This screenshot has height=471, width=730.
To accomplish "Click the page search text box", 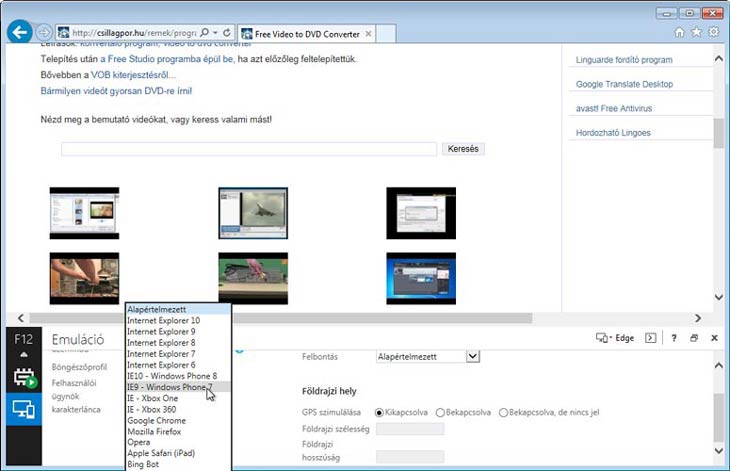I will tap(249, 149).
